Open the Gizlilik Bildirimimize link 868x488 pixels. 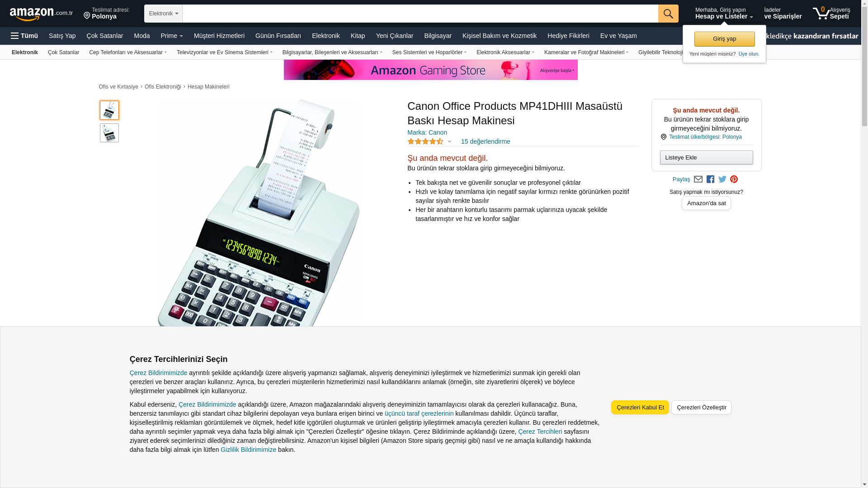(248, 450)
